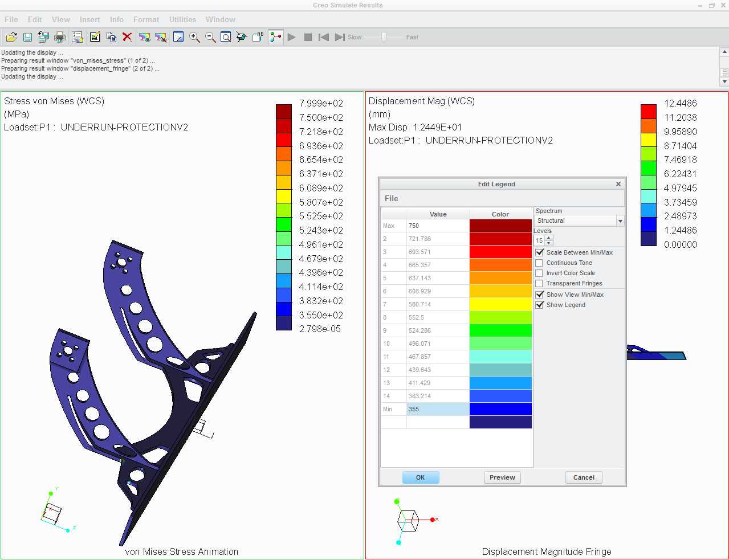The image size is (729, 560).
Task: Click the 'von Mises Stress Animation' caption
Action: click(x=182, y=551)
